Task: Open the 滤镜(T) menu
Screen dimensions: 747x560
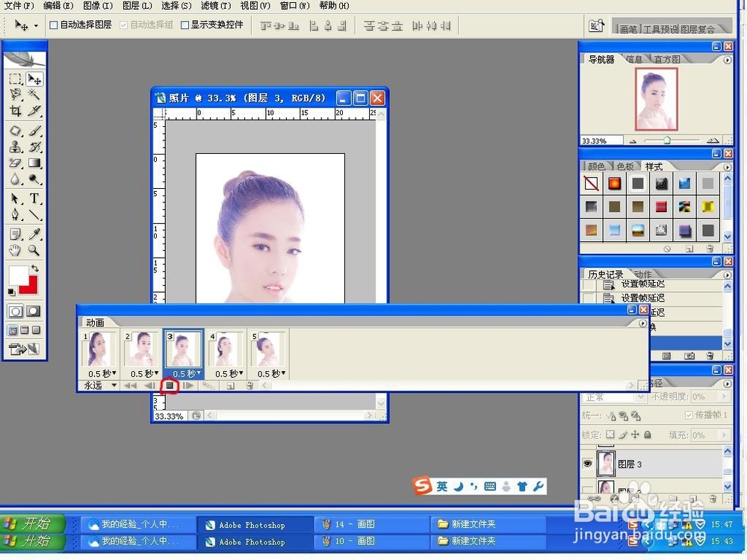Action: click(x=216, y=6)
